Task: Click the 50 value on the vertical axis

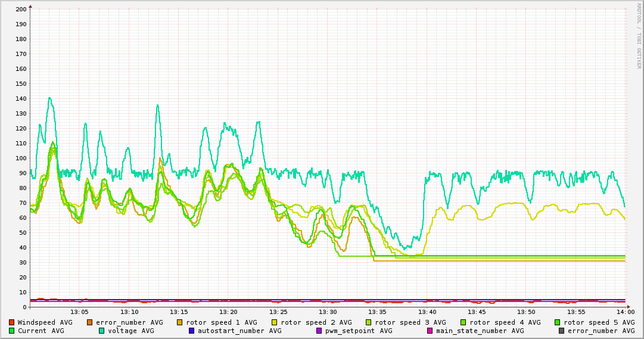Action: [23, 232]
